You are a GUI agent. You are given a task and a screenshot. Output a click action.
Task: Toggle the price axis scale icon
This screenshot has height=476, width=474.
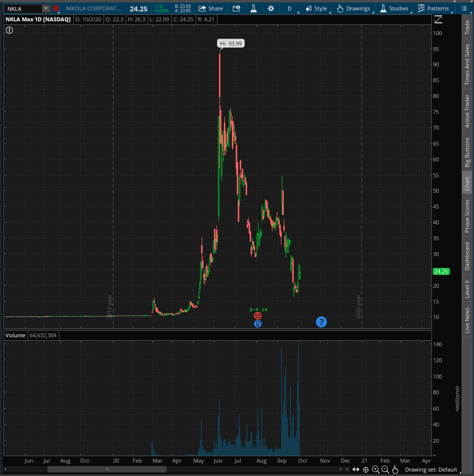pos(438,20)
